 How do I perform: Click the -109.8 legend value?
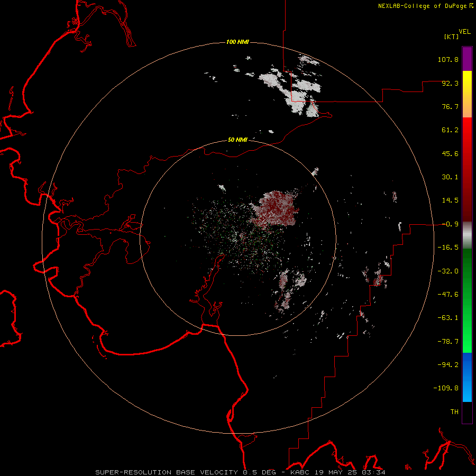tap(446, 388)
